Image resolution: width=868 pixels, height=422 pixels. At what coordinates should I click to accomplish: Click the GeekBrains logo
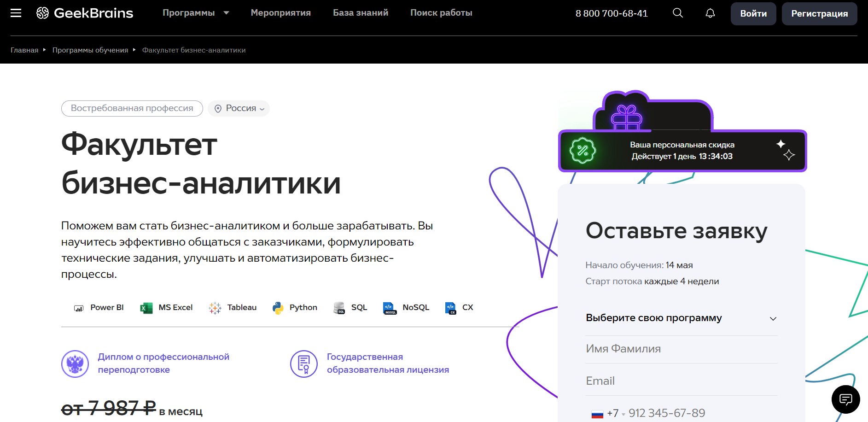coord(85,13)
